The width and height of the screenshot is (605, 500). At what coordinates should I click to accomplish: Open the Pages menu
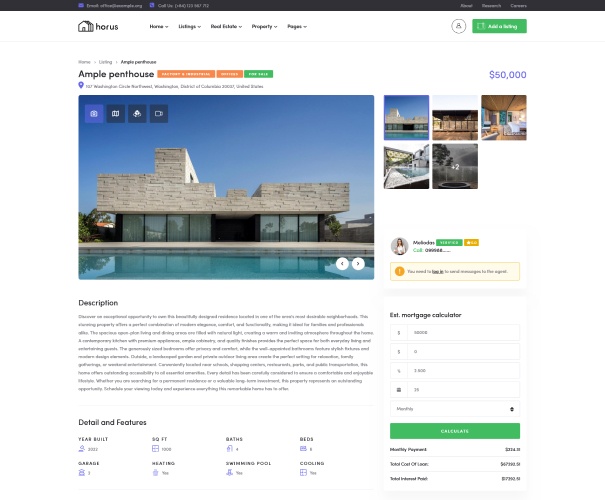click(x=297, y=26)
